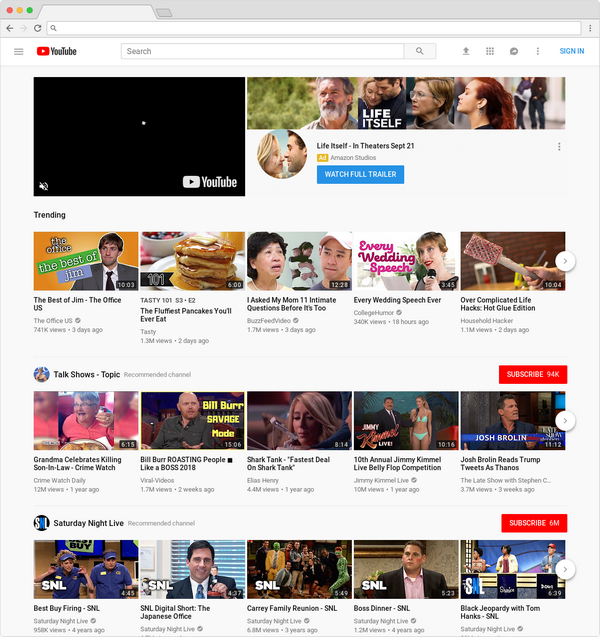This screenshot has width=600, height=637.
Task: Open Talk Shows - Topic channel title
Action: pyautogui.click(x=87, y=375)
